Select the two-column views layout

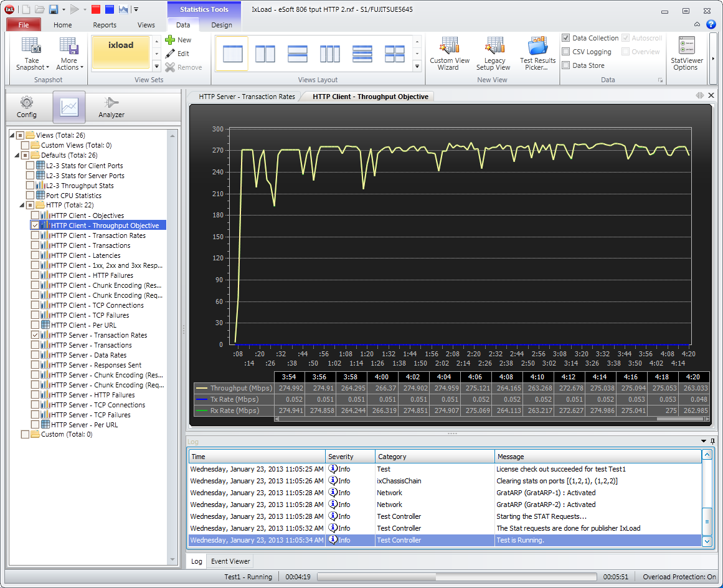(265, 54)
